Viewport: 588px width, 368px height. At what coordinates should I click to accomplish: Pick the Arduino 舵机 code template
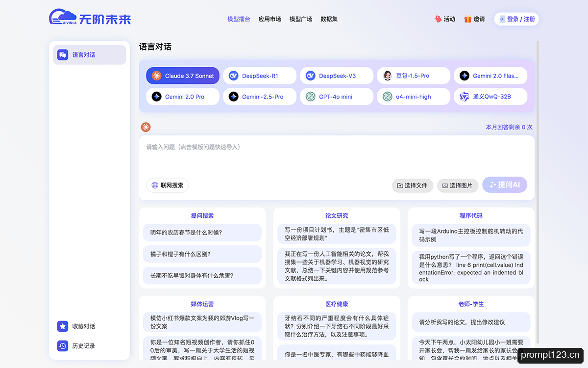coord(471,236)
